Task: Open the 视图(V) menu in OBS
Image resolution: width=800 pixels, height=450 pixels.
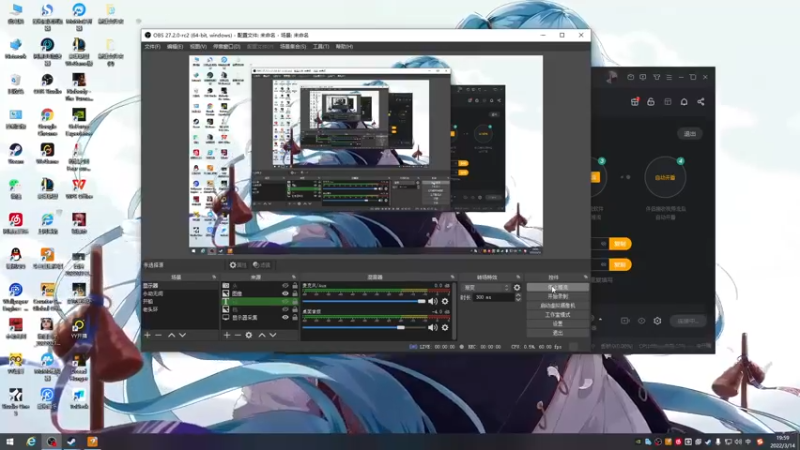Action: tap(198, 46)
